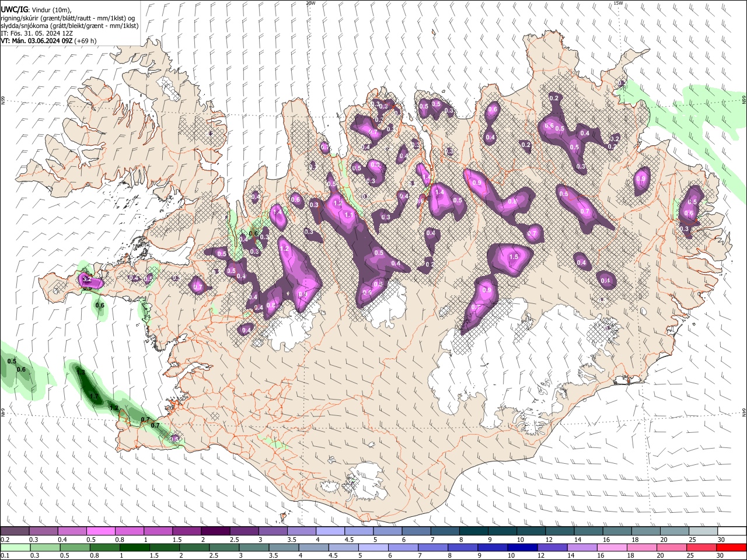Click the white 30 snow-scale swatch
747x560 pixels.
[732, 531]
